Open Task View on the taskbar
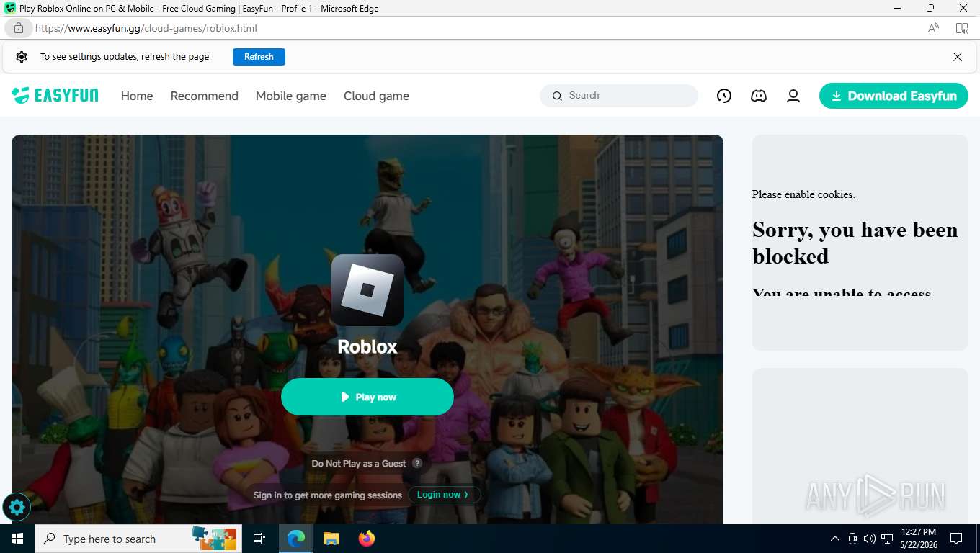 (259, 539)
